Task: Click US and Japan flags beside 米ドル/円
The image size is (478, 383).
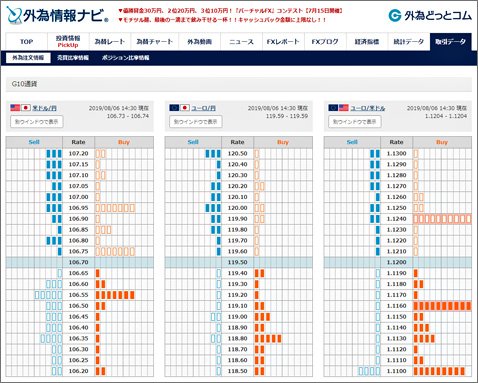Action: (20, 108)
